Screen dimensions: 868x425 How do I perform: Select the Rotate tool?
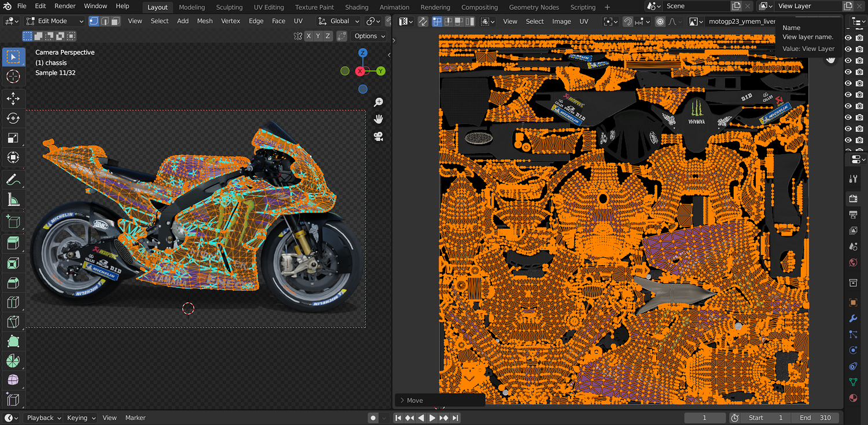13,119
